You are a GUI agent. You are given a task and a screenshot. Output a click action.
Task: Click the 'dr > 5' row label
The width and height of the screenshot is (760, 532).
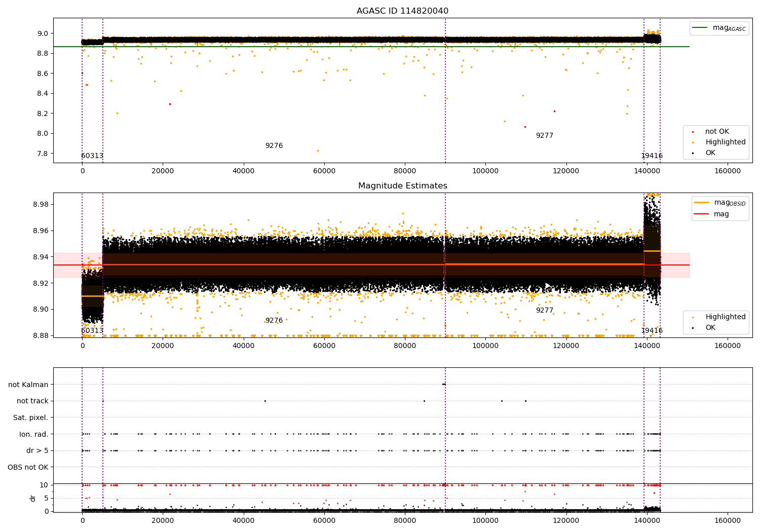pyautogui.click(x=37, y=450)
